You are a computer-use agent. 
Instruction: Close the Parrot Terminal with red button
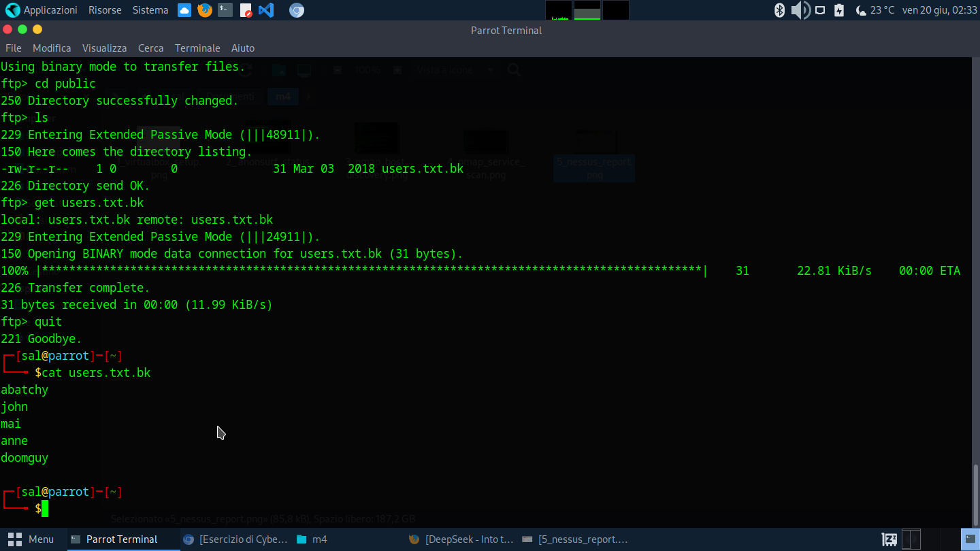[7, 29]
